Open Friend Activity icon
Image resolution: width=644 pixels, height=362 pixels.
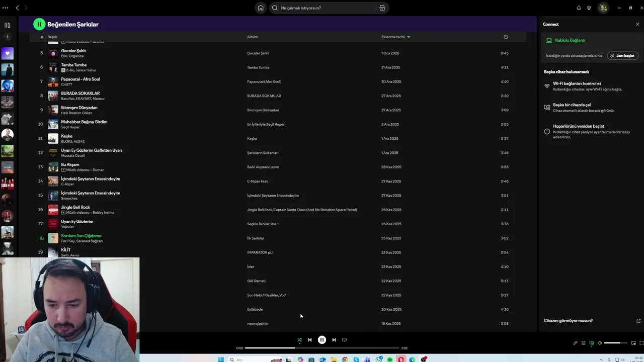click(589, 8)
